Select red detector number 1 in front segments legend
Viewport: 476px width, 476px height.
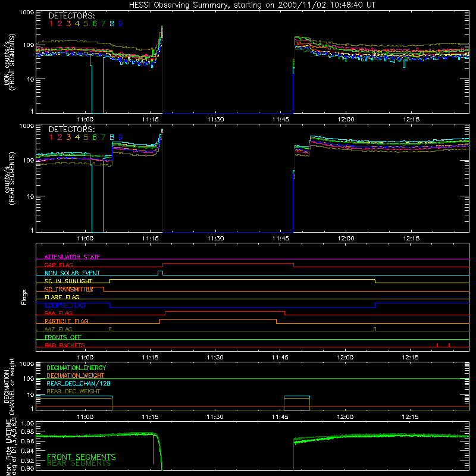tap(51, 24)
